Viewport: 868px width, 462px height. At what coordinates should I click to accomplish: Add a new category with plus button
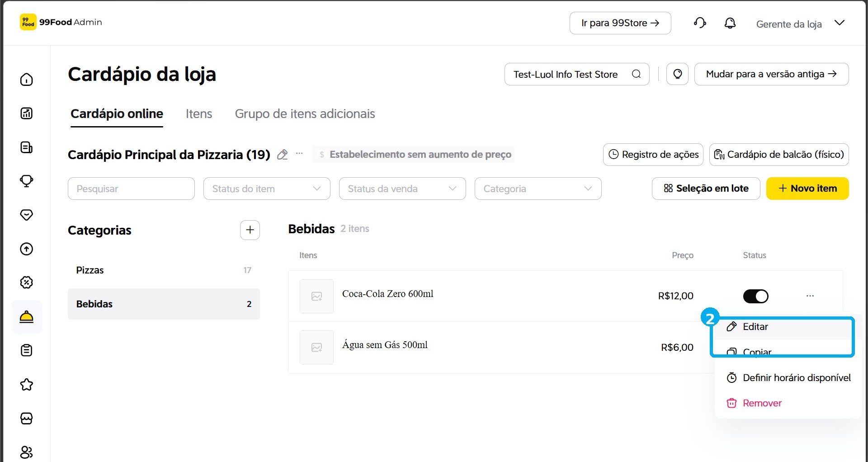250,230
